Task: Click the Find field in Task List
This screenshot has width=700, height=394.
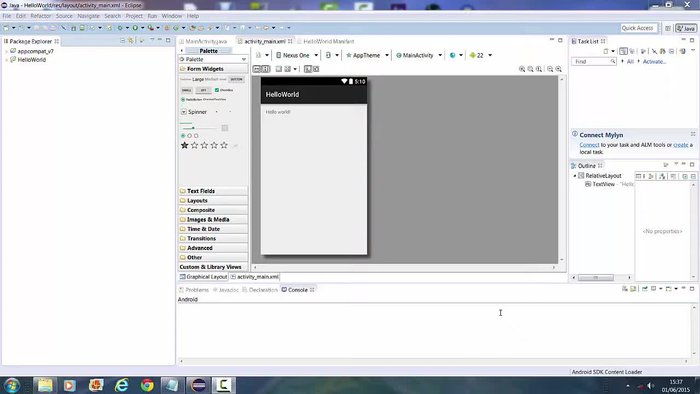Action: point(594,62)
